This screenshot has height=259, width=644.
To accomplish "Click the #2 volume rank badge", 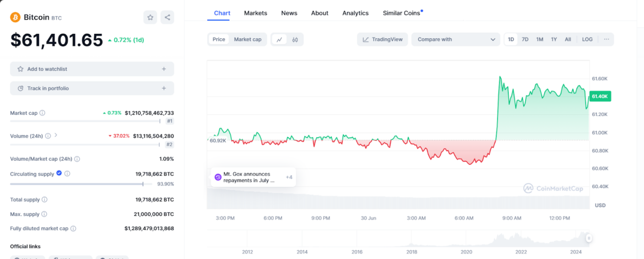I will [x=169, y=145].
